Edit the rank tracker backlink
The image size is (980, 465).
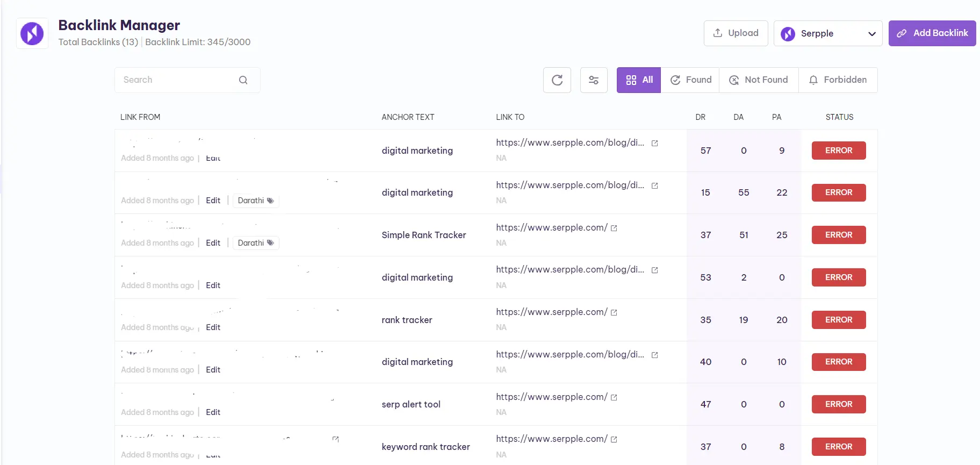(x=213, y=327)
